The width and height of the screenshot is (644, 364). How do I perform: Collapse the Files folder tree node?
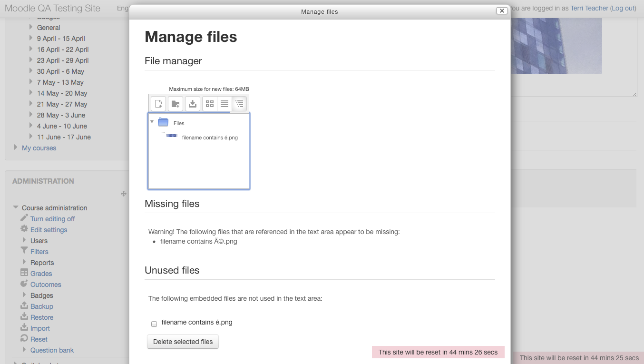click(x=152, y=122)
